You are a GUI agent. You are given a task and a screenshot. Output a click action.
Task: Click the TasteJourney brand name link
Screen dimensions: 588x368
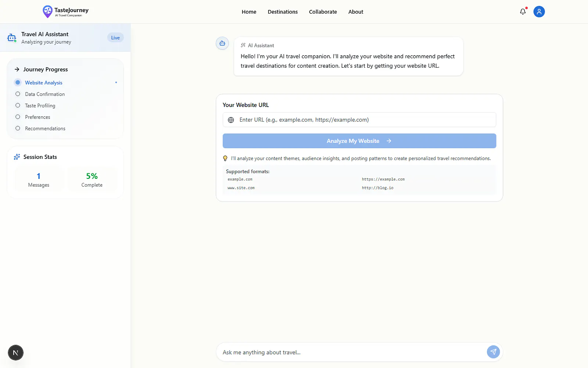tap(71, 10)
